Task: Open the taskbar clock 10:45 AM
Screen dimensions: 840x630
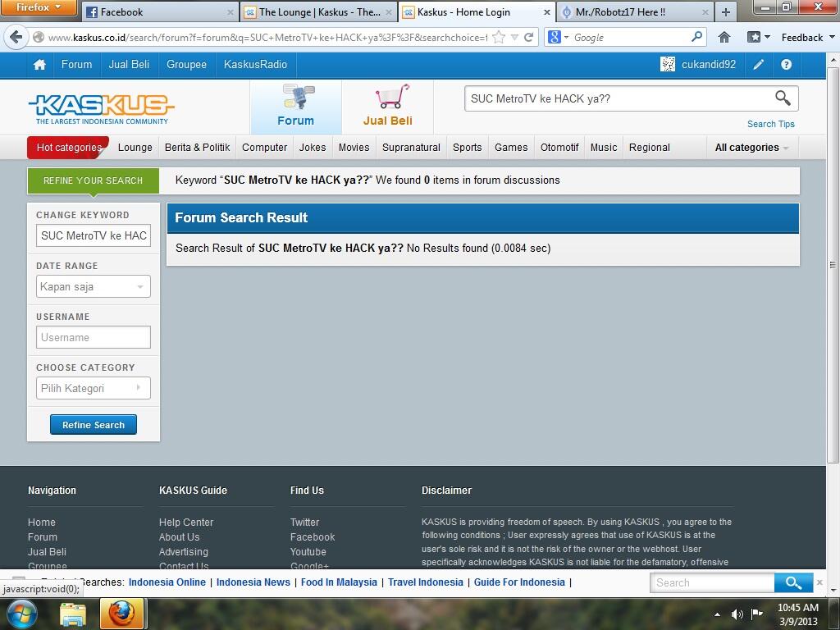Action: point(797,614)
